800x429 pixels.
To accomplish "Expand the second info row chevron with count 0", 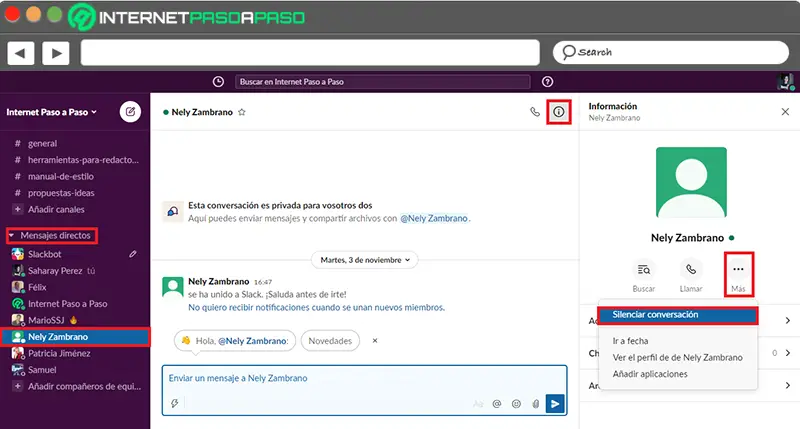I will (x=788, y=353).
